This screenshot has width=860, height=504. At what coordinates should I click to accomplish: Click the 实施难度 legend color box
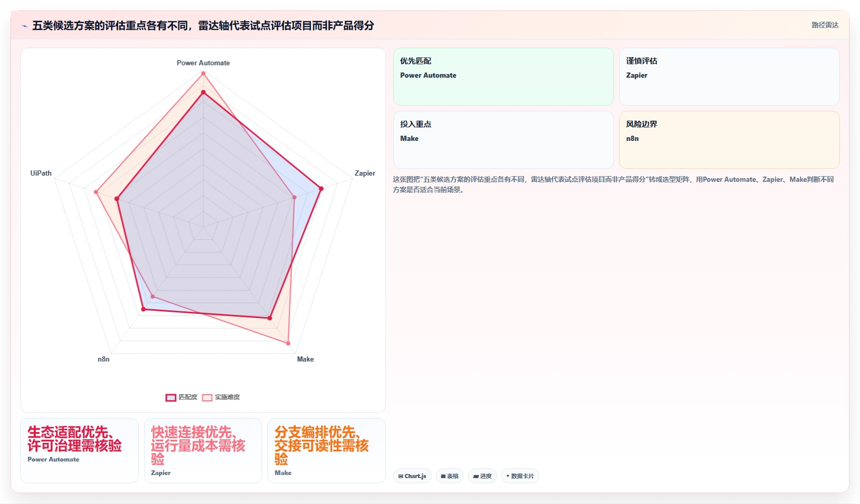click(x=207, y=398)
